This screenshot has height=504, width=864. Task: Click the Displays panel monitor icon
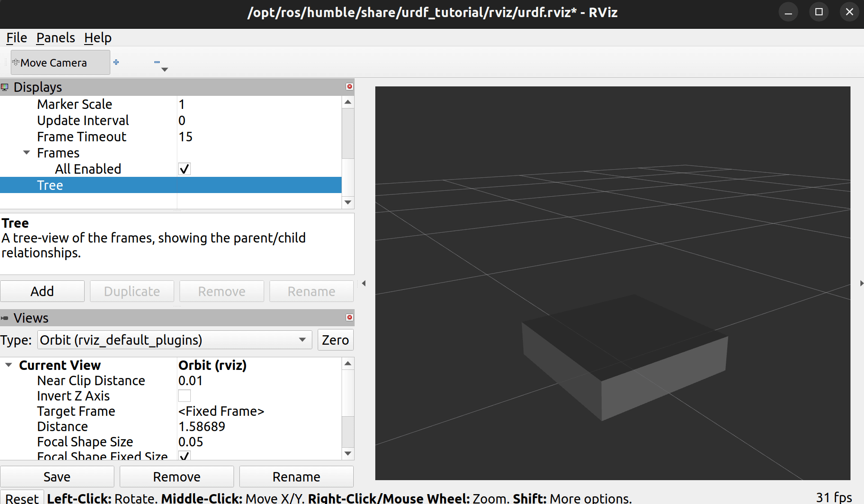tap(5, 87)
